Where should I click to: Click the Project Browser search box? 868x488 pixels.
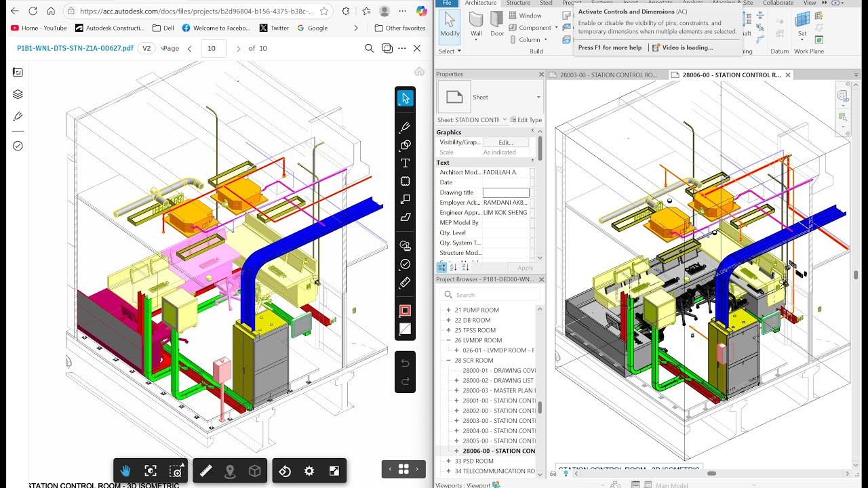(x=490, y=295)
